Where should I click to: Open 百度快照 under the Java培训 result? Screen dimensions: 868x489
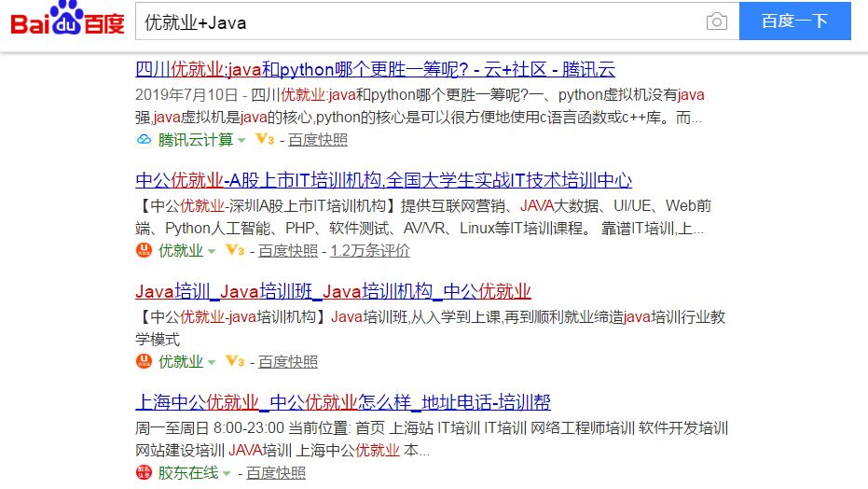click(x=288, y=361)
